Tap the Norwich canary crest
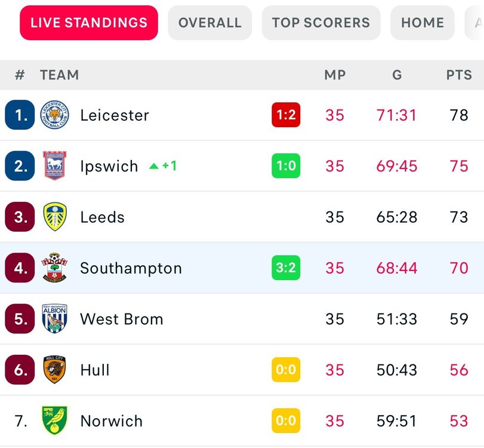The height and width of the screenshot is (448, 484). point(55,421)
